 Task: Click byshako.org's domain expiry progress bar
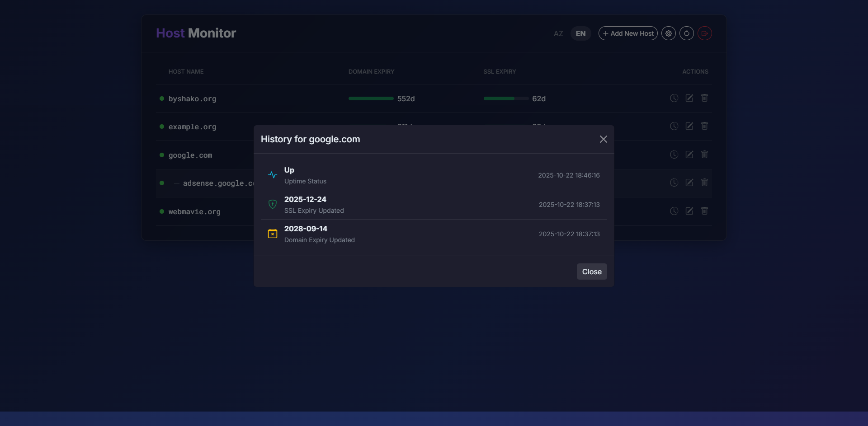coord(371,98)
